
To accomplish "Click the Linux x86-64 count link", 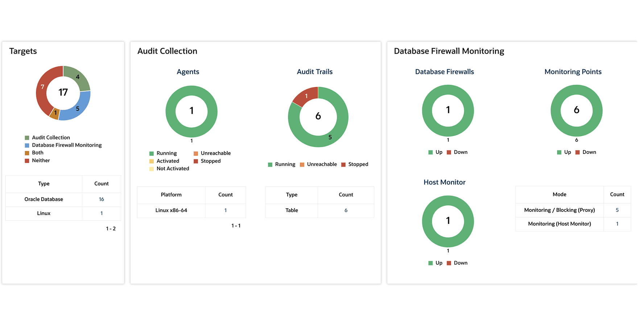I will (x=226, y=210).
